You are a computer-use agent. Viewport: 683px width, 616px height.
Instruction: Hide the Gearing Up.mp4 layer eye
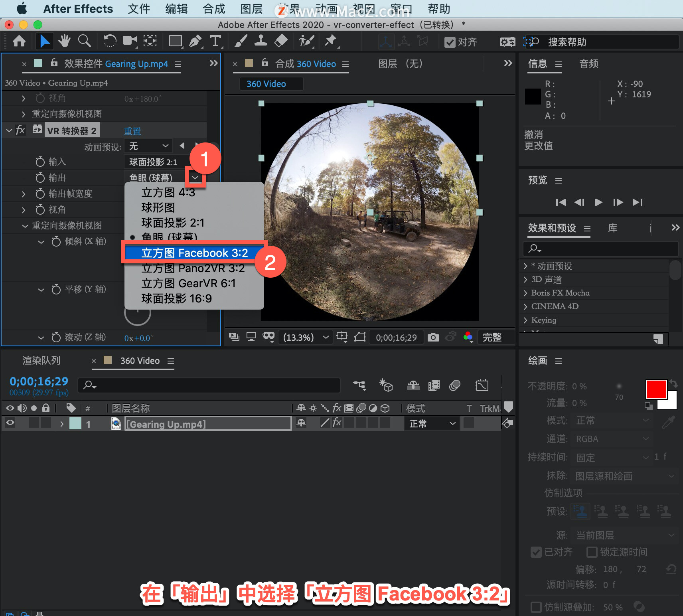(10, 423)
